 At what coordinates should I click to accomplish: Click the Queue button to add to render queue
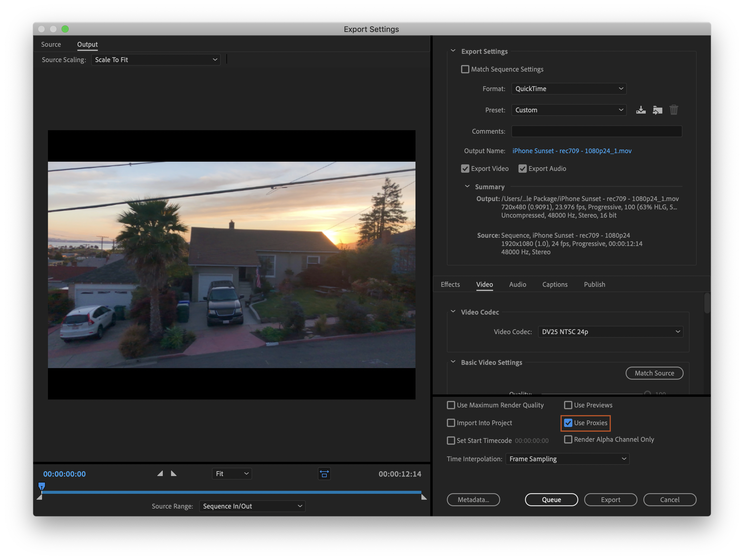(551, 499)
